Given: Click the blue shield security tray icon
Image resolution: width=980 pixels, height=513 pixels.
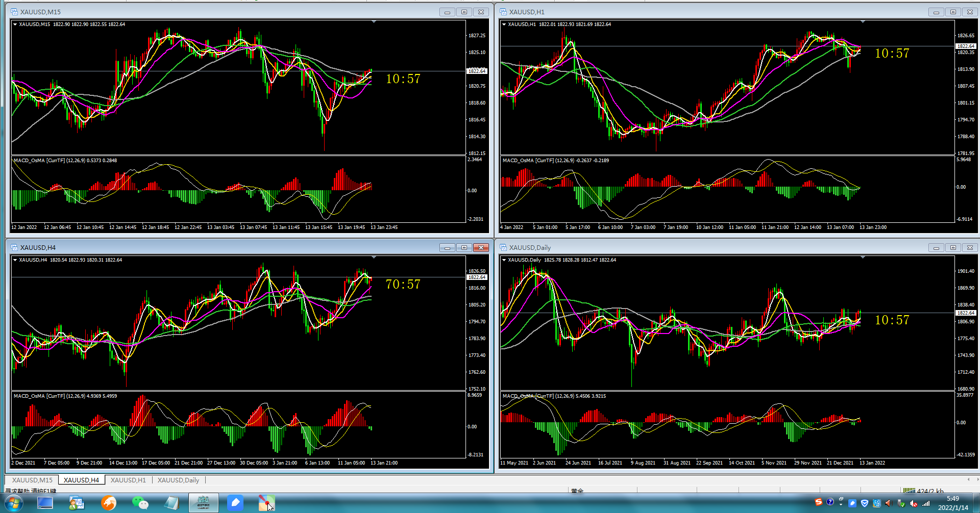Looking at the screenshot, I should pyautogui.click(x=865, y=503).
